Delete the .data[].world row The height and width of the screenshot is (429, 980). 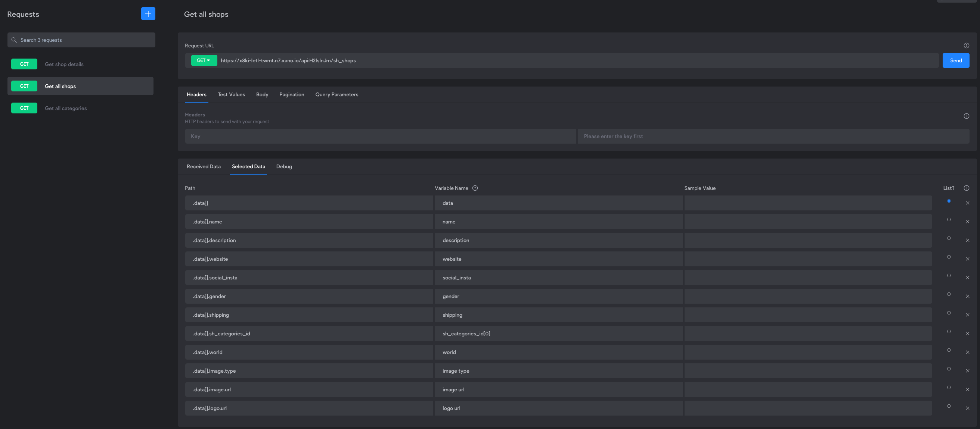967,352
